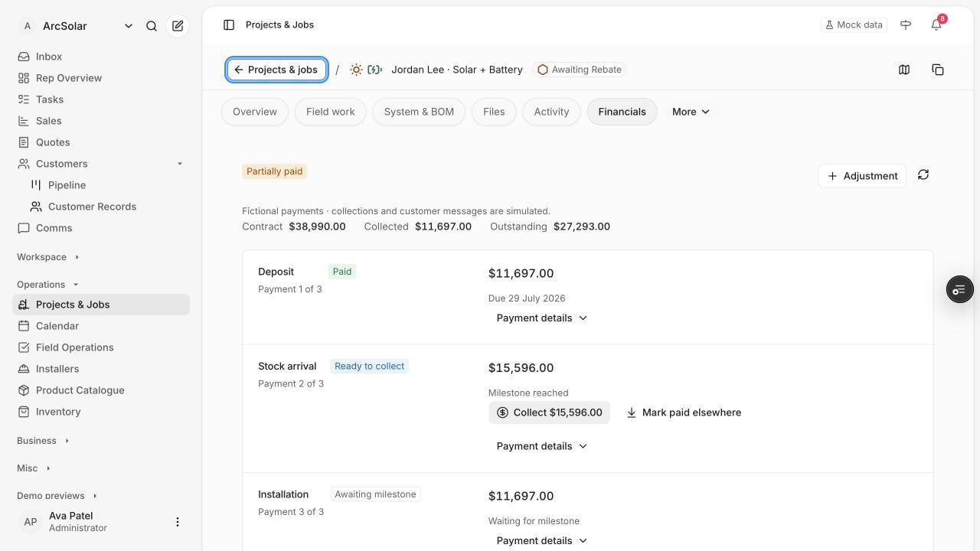This screenshot has width=980, height=551.
Task: Open Installers page
Action: (101, 369)
